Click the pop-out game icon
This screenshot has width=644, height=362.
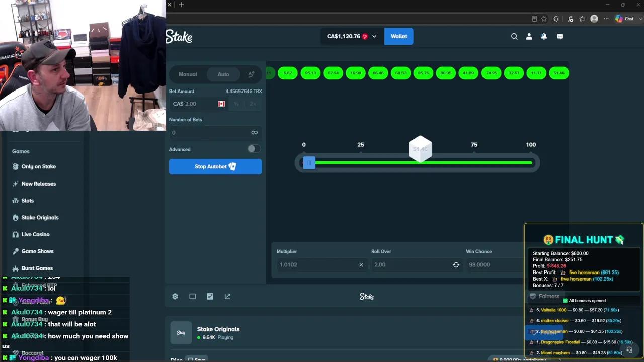coord(227,296)
